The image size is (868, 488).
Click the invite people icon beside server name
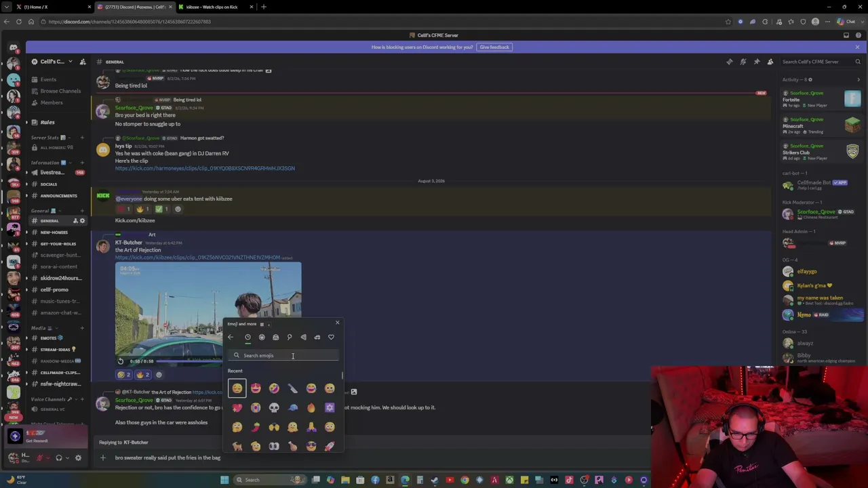[x=83, y=62]
